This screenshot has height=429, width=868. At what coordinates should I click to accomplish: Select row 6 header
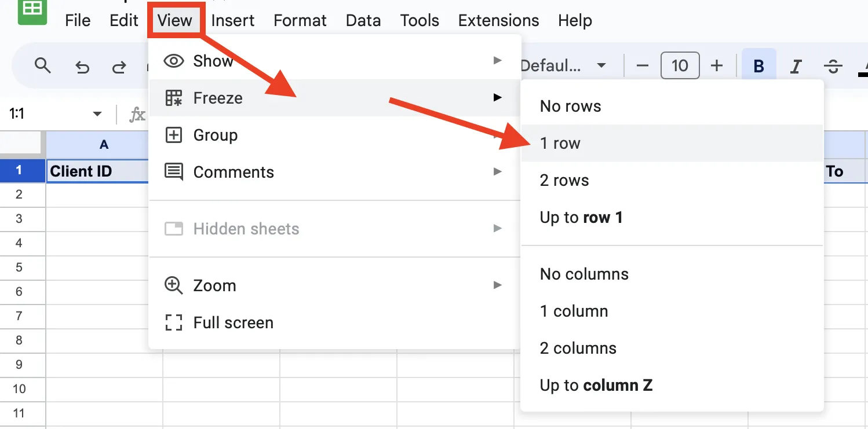coord(23,292)
